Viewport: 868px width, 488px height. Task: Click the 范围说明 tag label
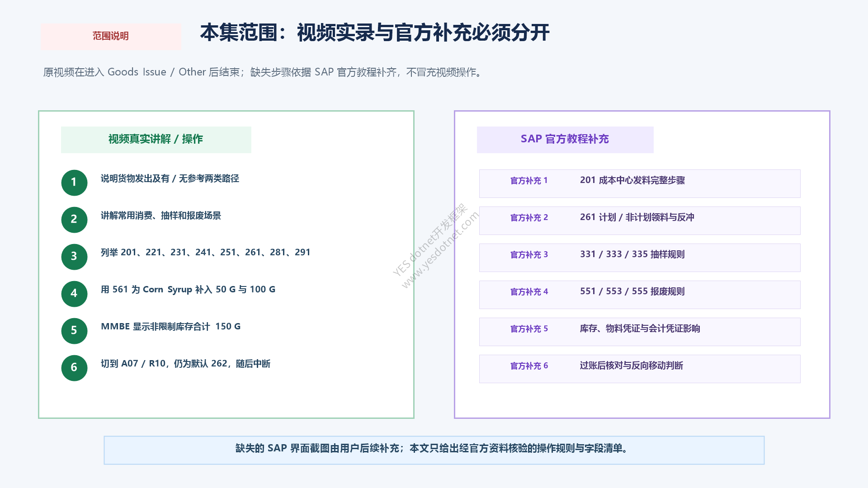[x=111, y=36]
